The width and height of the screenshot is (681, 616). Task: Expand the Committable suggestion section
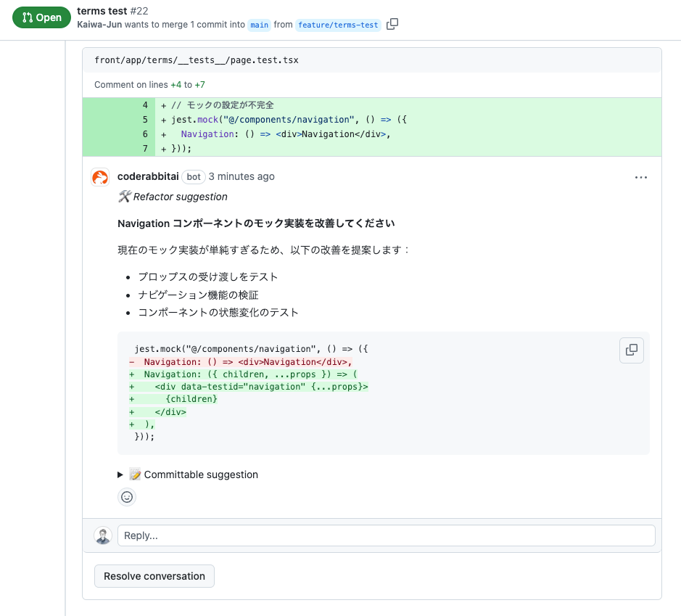coord(194,475)
